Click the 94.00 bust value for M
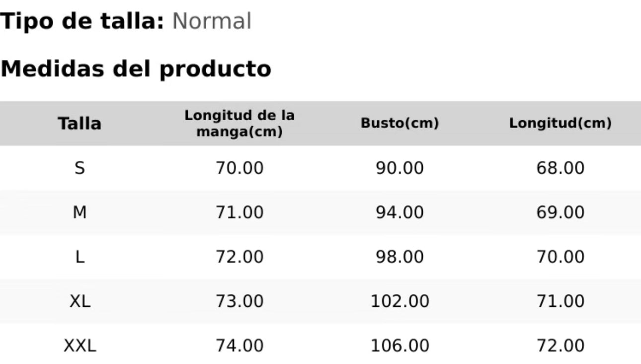Viewport: 641px width, 364px height. [x=400, y=213]
